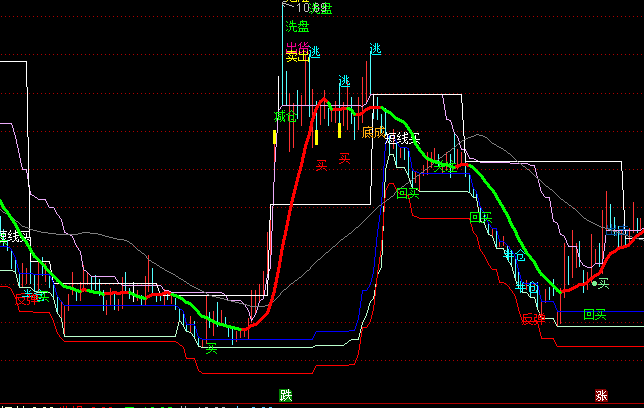Click the rightmost cyan 逃 signal at top

375,49
